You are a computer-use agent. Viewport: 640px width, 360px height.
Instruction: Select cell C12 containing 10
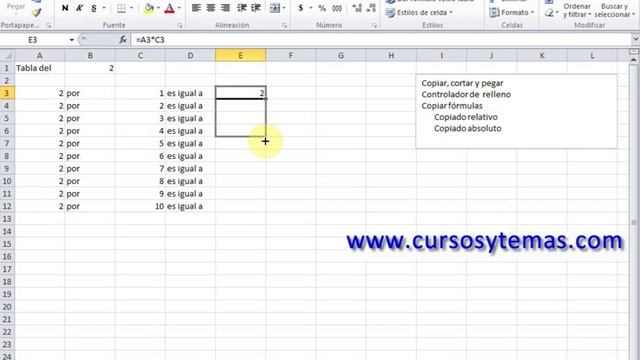click(x=140, y=206)
